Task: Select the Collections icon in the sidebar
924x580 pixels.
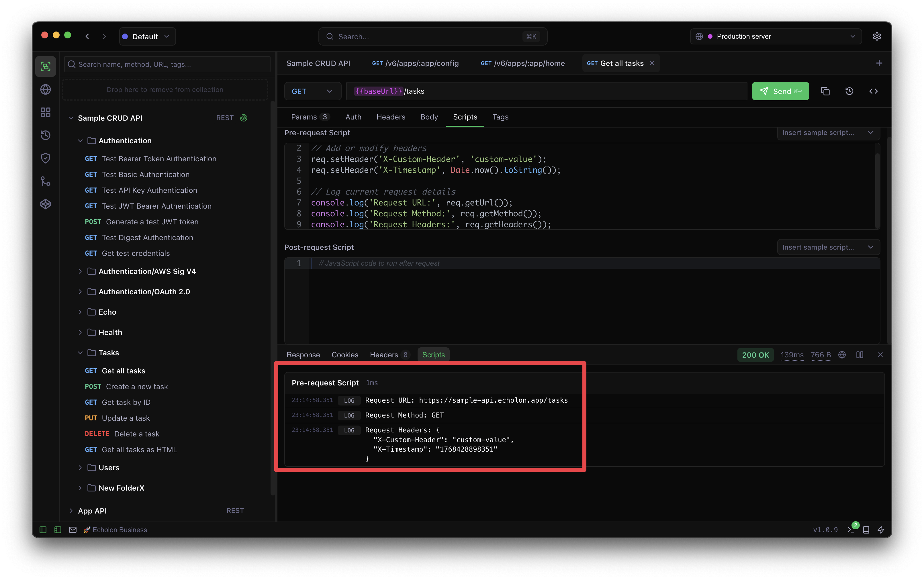Action: (x=45, y=66)
